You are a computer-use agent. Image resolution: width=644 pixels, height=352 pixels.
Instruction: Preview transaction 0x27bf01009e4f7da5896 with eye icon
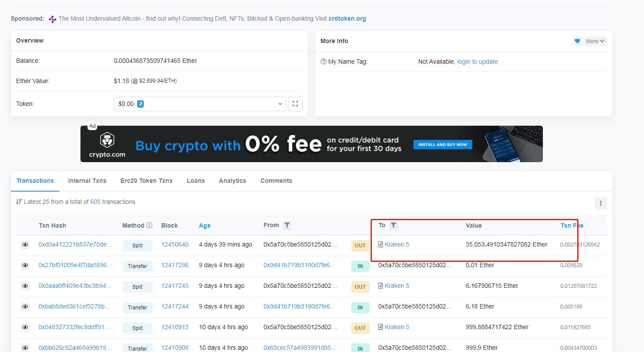point(25,265)
